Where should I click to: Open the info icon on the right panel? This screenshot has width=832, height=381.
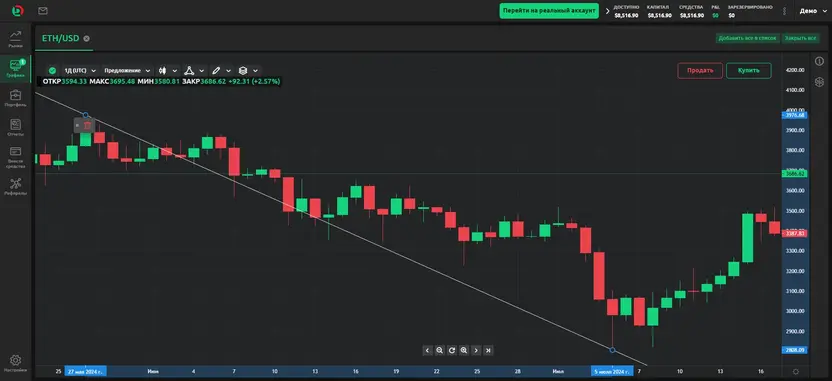[819, 62]
